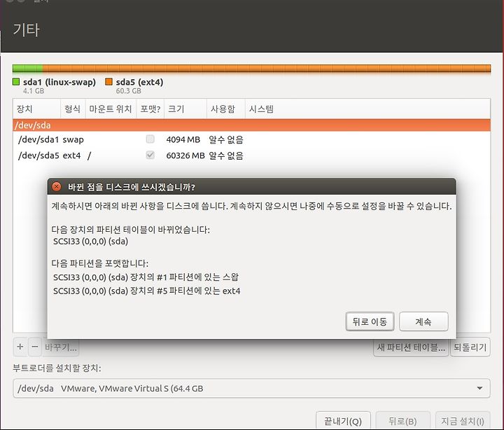Click orange sda5 legend swatch
The image size is (504, 430).
[x=109, y=82]
